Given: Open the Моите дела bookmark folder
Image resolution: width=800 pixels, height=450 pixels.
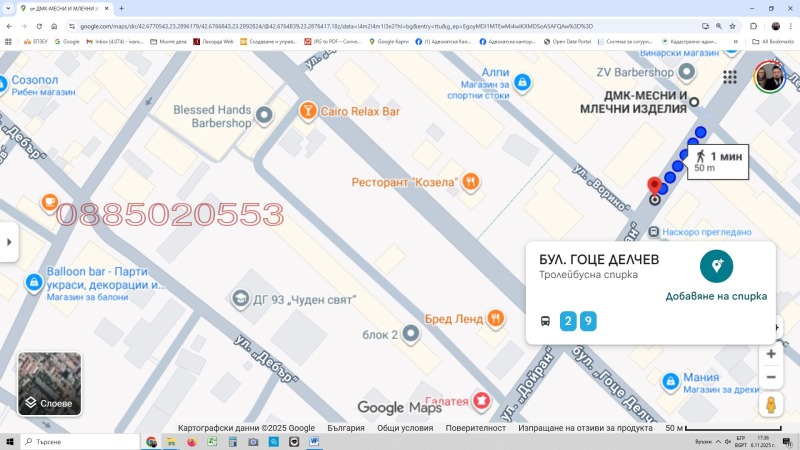Looking at the screenshot, I should coord(168,42).
